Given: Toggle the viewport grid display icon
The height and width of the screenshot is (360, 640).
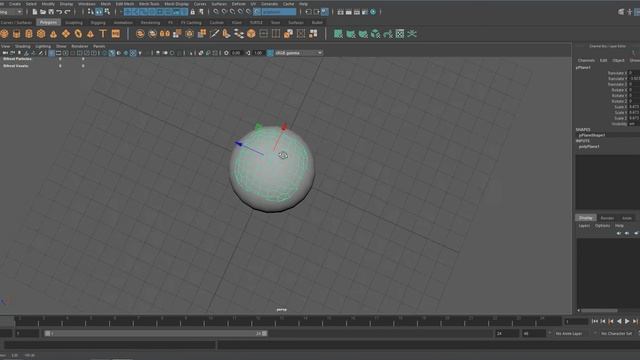Looking at the screenshot, I should 51,53.
